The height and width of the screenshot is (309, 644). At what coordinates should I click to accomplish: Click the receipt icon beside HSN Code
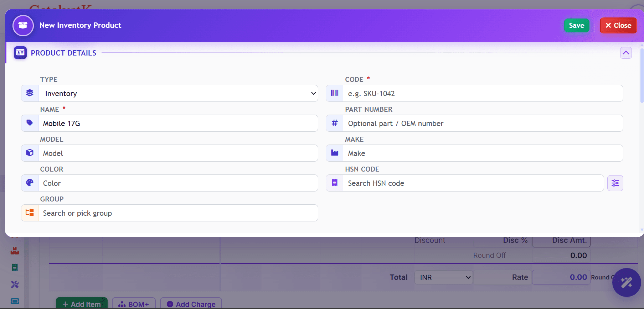point(335,183)
